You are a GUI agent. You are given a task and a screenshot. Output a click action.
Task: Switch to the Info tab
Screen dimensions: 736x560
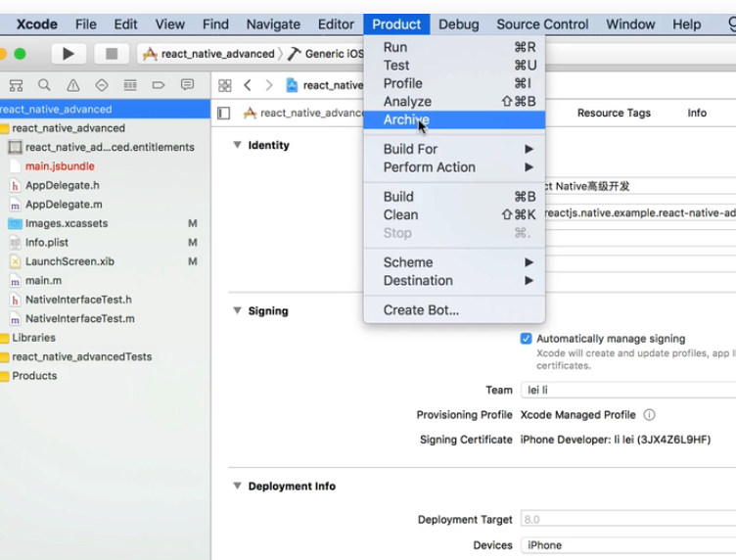697,114
